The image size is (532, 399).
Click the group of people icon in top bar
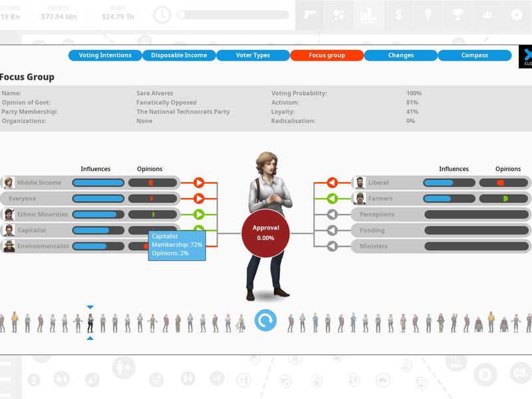(x=487, y=15)
